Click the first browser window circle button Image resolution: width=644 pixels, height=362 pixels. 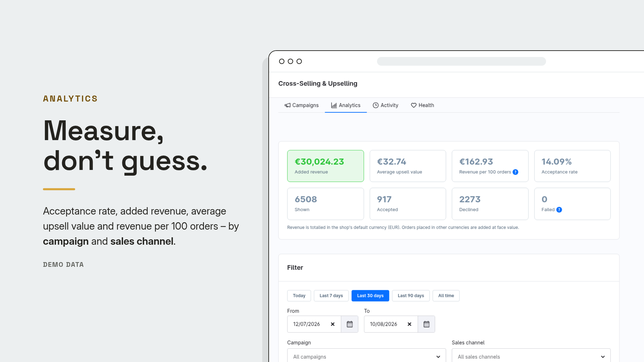(282, 61)
